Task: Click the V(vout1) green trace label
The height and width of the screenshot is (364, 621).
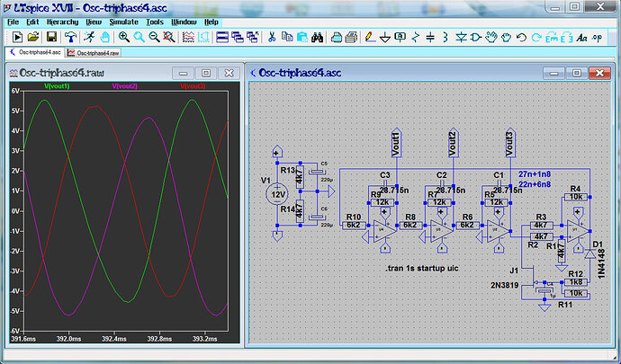Action: pos(57,86)
